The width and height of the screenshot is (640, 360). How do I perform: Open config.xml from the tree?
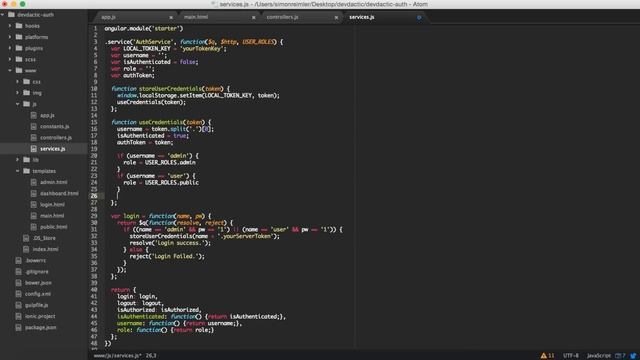coord(38,294)
